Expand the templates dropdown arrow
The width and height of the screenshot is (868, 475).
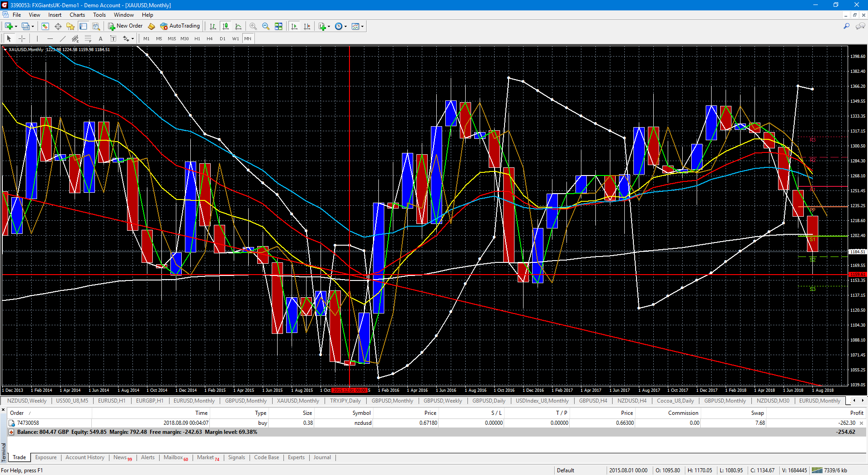363,26
